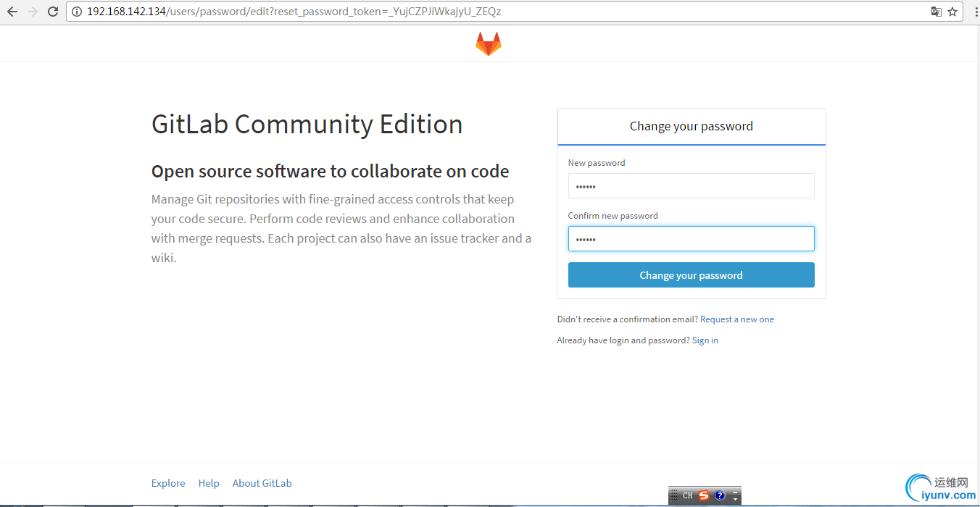Image resolution: width=980 pixels, height=507 pixels.
Task: Click the Confirm new password field
Action: (691, 238)
